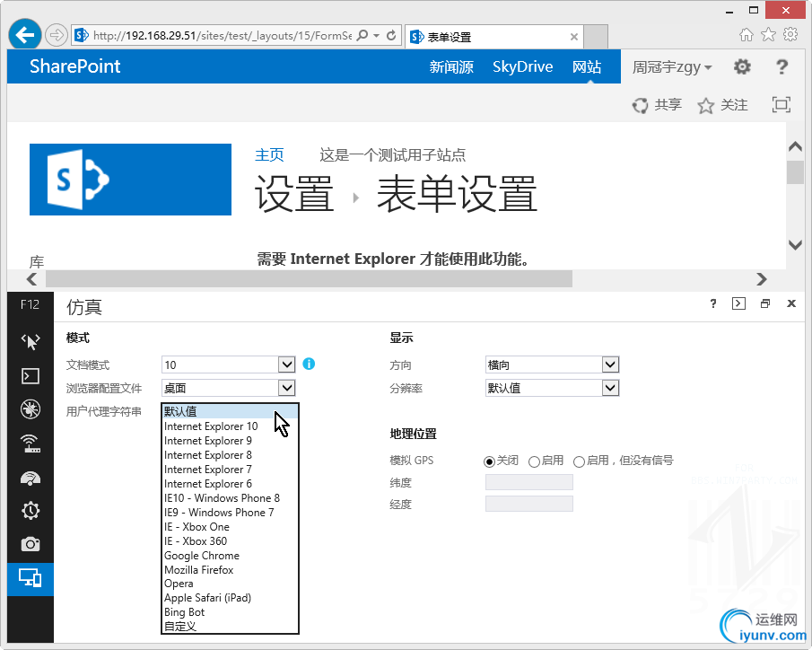
Task: Open F12 tools help question mark
Action: [713, 303]
